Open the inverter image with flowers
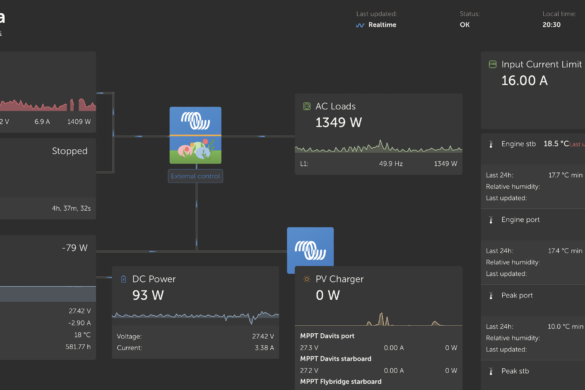Image resolution: width=585 pixels, height=390 pixels. point(195,135)
